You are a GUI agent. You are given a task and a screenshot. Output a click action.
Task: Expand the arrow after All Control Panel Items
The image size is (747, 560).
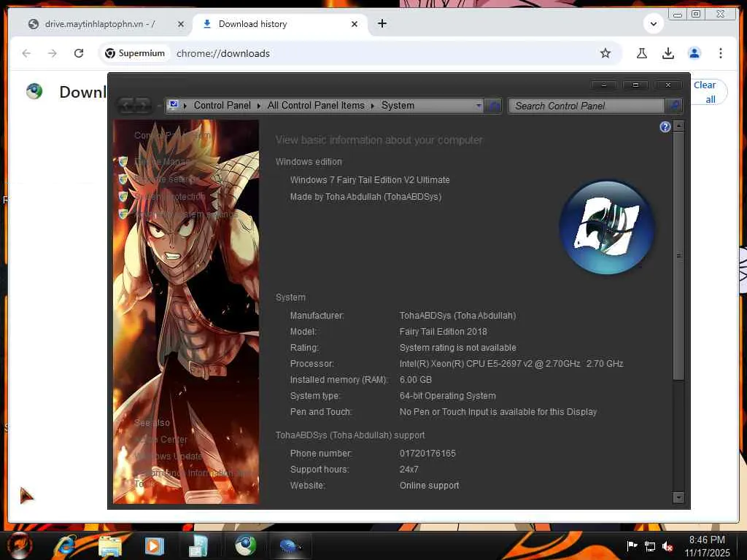[373, 106]
